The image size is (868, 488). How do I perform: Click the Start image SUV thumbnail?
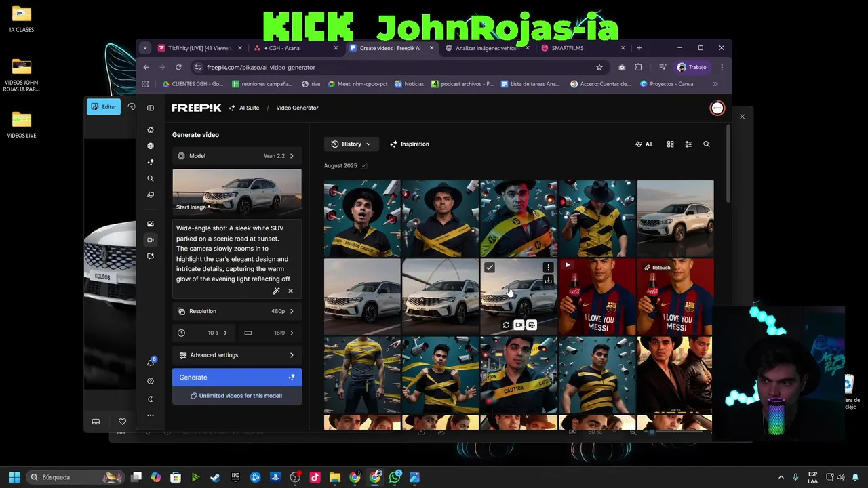[x=237, y=191]
